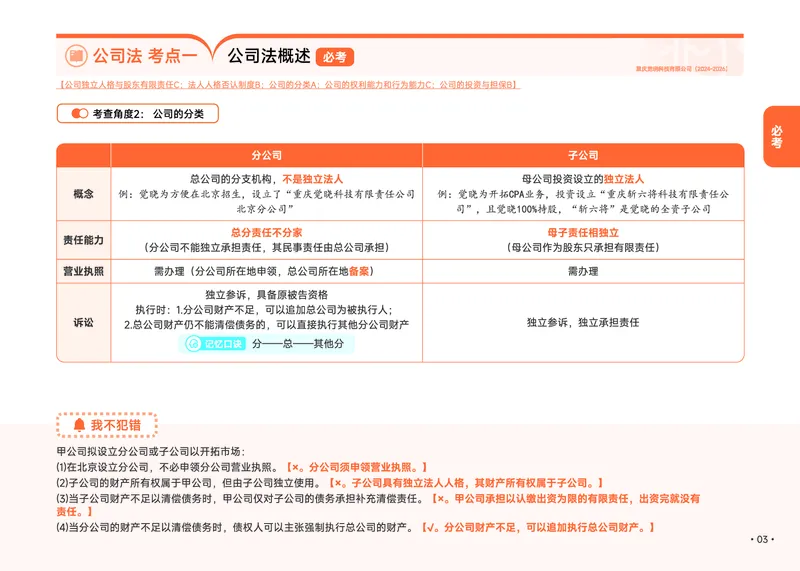
Task: Click the 分公司 column header
Action: (x=266, y=155)
